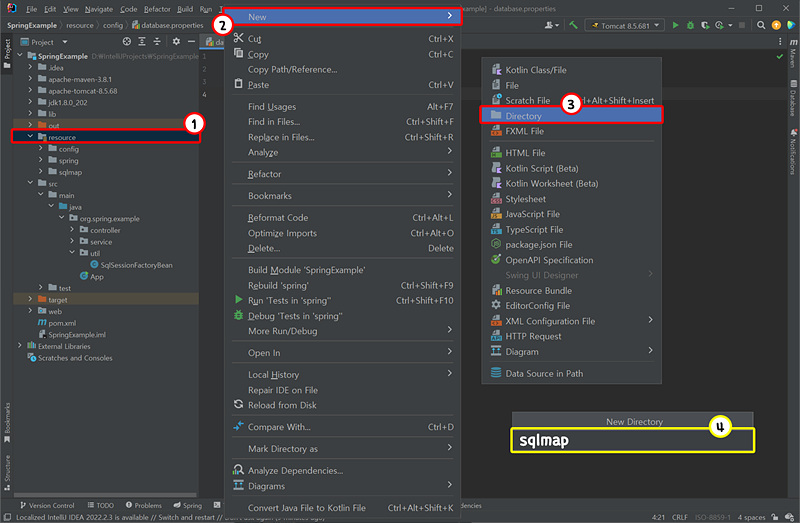Select Reformat Code in context menu
The width and height of the screenshot is (800, 523).
pos(343,217)
